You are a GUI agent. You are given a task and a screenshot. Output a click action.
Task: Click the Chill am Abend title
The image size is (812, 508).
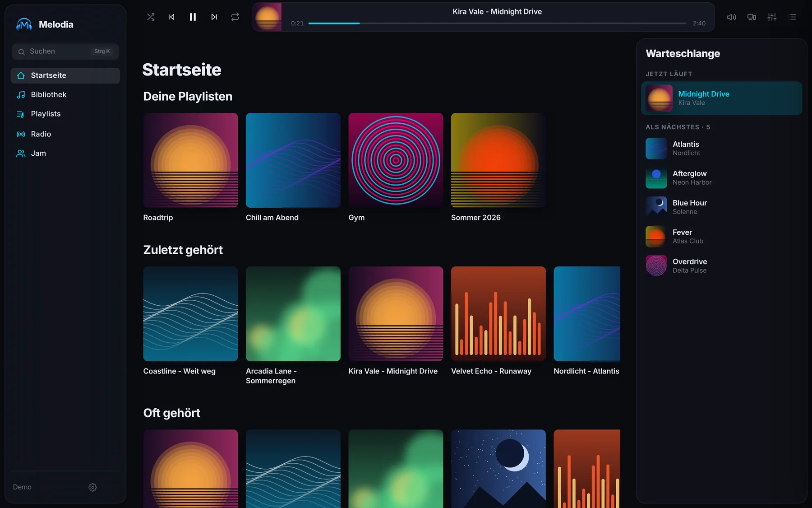272,218
